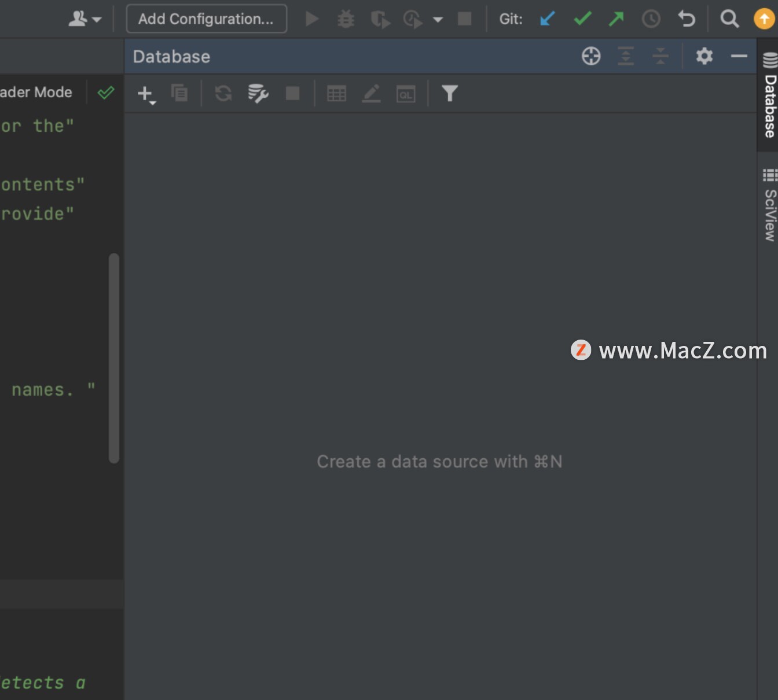Click the green inspections checkmark in editor
Viewport: 778px width, 700px height.
pyautogui.click(x=106, y=93)
